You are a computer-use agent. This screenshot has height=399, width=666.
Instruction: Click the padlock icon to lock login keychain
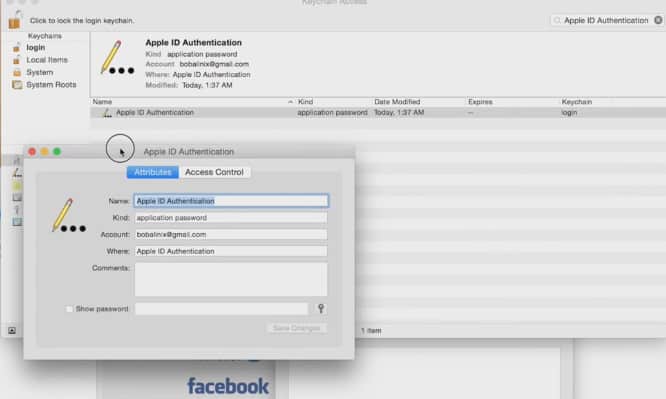(14, 20)
